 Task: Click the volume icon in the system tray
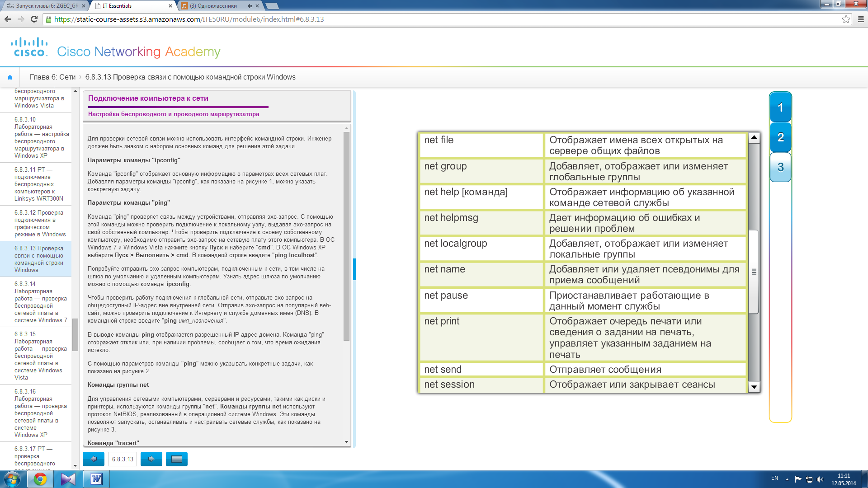(x=820, y=479)
